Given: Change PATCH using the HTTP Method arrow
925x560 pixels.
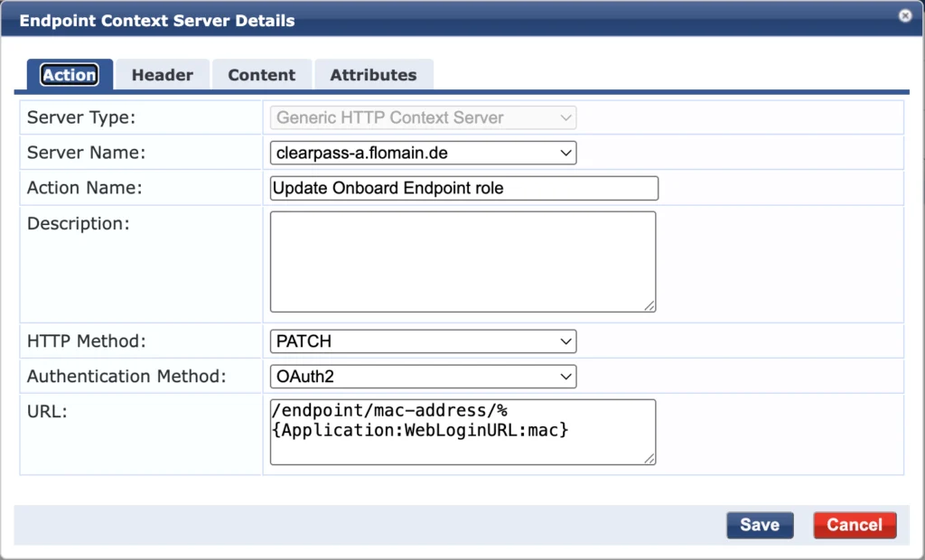Looking at the screenshot, I should coord(565,341).
